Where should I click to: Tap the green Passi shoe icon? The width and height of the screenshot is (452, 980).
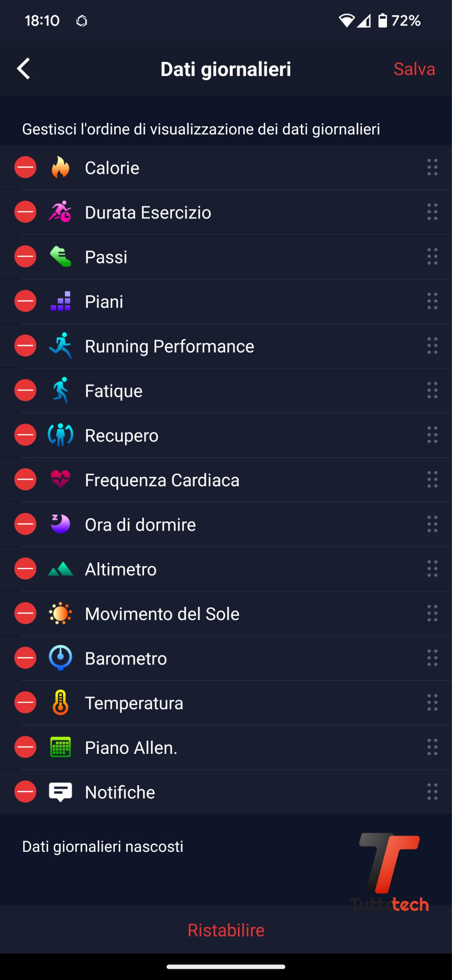(60, 257)
